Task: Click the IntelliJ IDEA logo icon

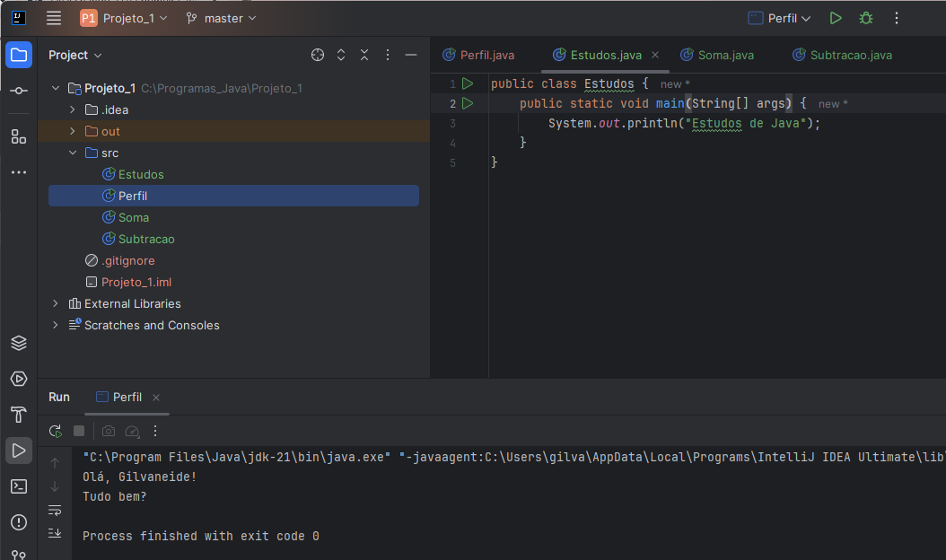Action: (x=19, y=18)
